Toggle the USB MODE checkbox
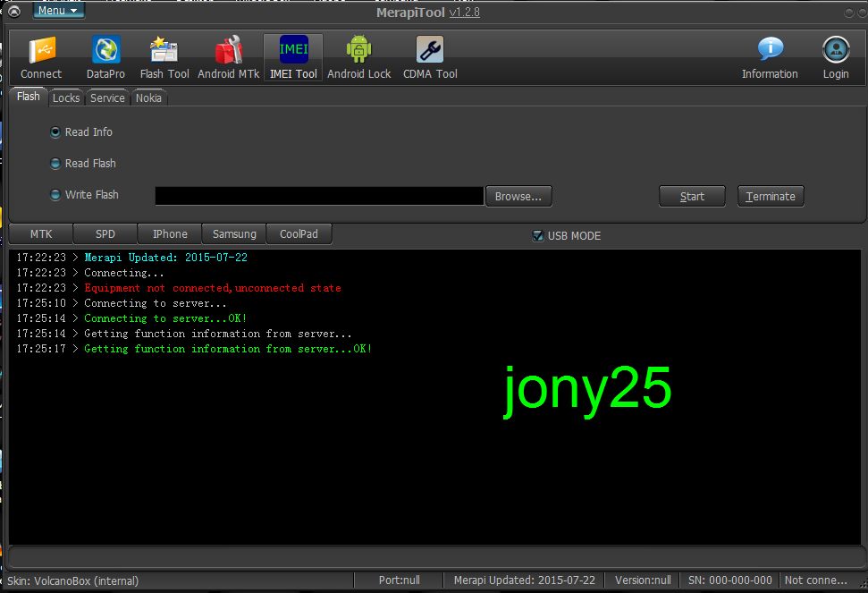The image size is (868, 593). click(537, 236)
